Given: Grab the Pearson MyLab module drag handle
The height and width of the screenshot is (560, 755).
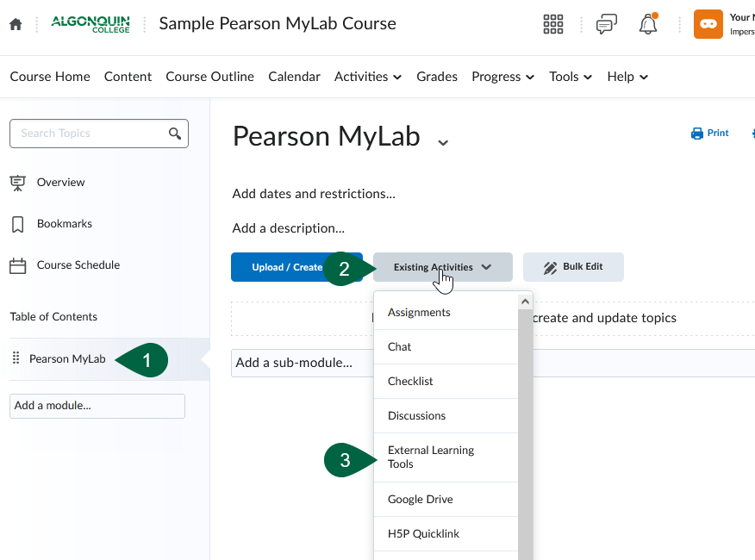Looking at the screenshot, I should tap(16, 358).
